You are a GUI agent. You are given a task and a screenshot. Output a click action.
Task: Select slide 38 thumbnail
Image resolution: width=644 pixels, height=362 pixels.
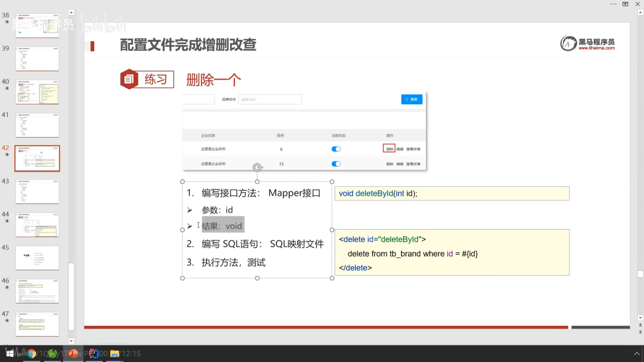tap(37, 25)
